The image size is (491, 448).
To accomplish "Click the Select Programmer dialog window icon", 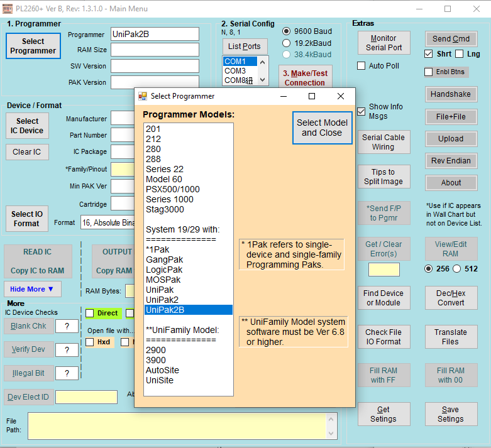I will (x=143, y=96).
